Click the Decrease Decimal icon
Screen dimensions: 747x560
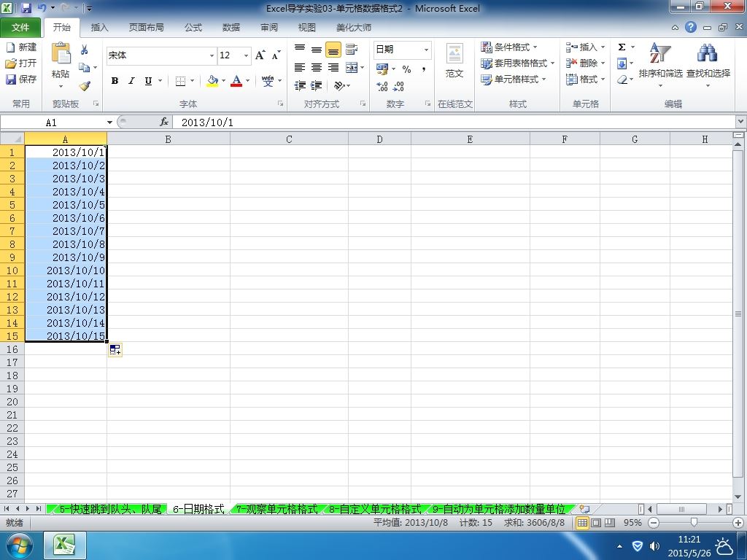tap(398, 86)
